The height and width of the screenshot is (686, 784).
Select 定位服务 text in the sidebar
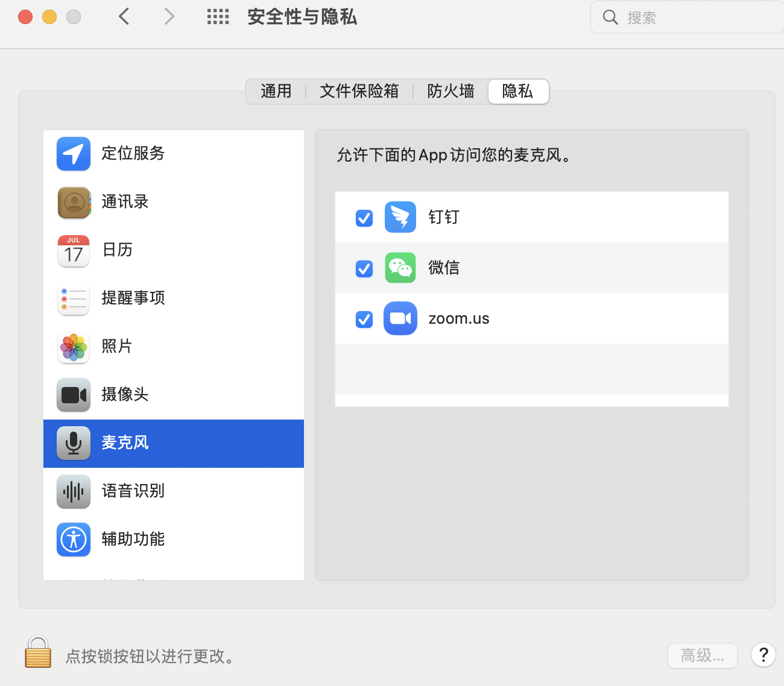pyautogui.click(x=133, y=153)
